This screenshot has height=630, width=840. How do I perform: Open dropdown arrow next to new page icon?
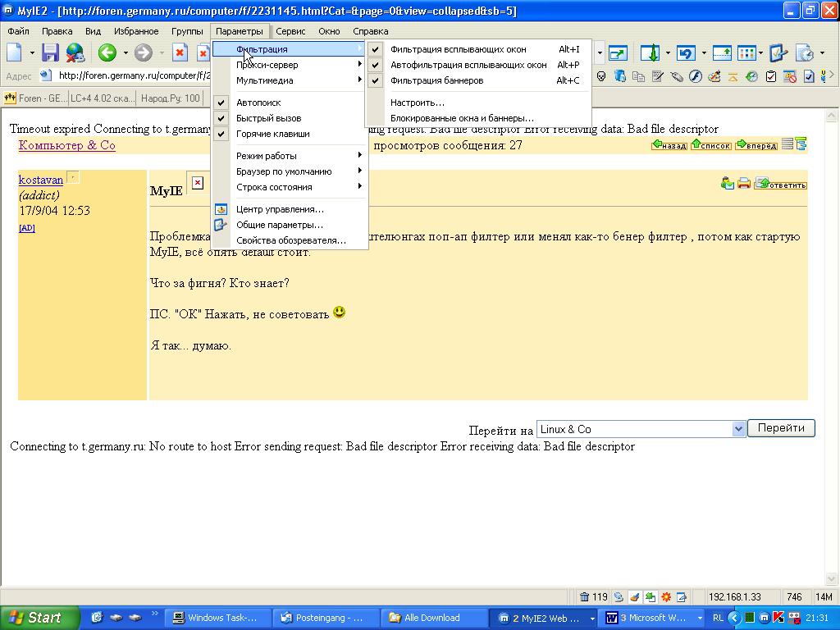32,53
